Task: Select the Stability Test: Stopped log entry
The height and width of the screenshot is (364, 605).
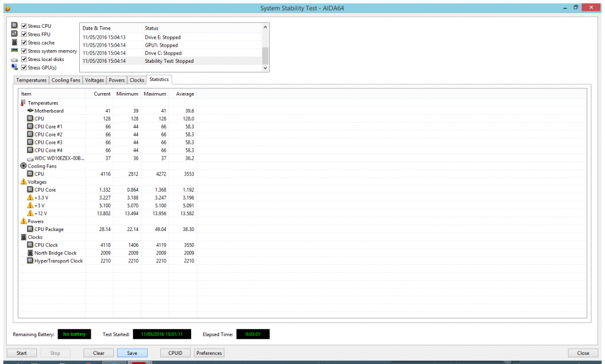Action: (x=169, y=61)
